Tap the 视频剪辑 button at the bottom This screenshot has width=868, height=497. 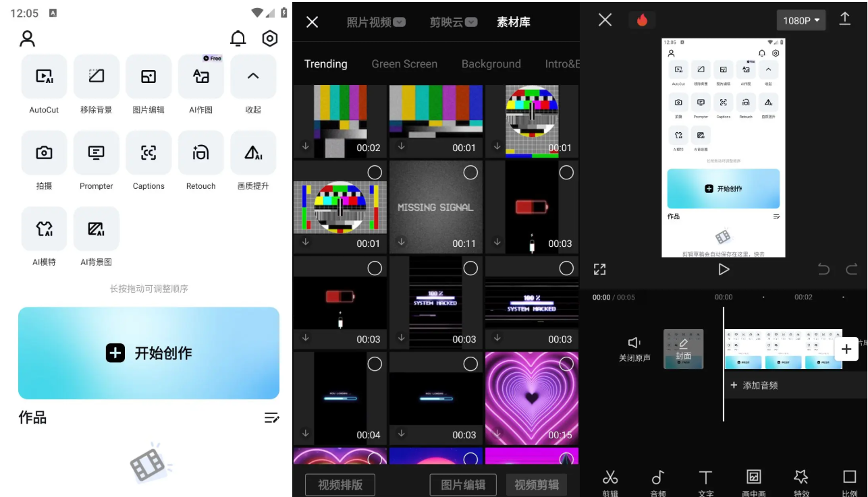(x=537, y=484)
